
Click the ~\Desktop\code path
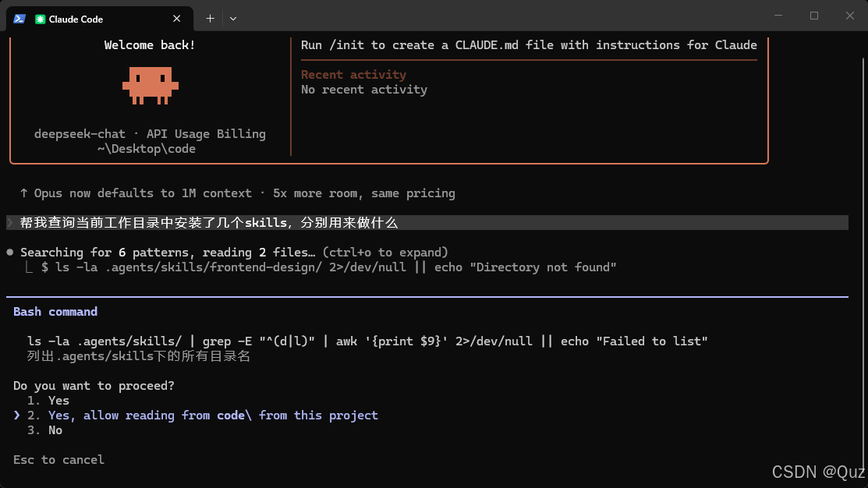(x=147, y=149)
